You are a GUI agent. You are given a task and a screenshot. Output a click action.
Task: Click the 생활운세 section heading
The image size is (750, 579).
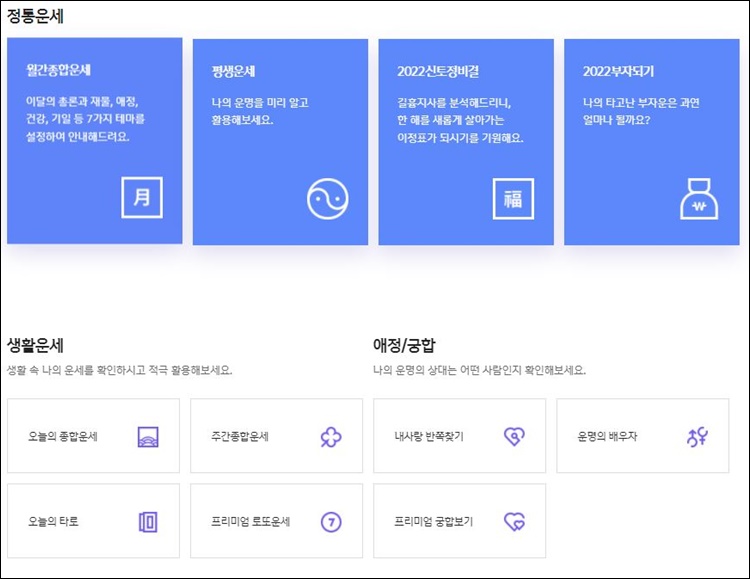point(35,345)
